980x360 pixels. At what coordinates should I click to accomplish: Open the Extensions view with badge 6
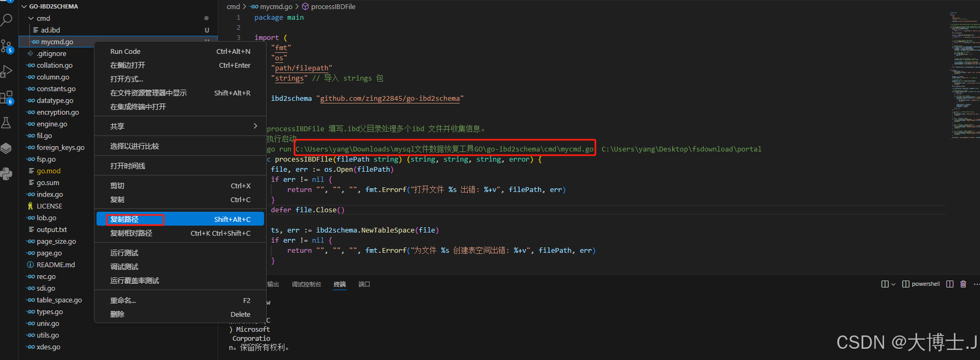pos(6,97)
